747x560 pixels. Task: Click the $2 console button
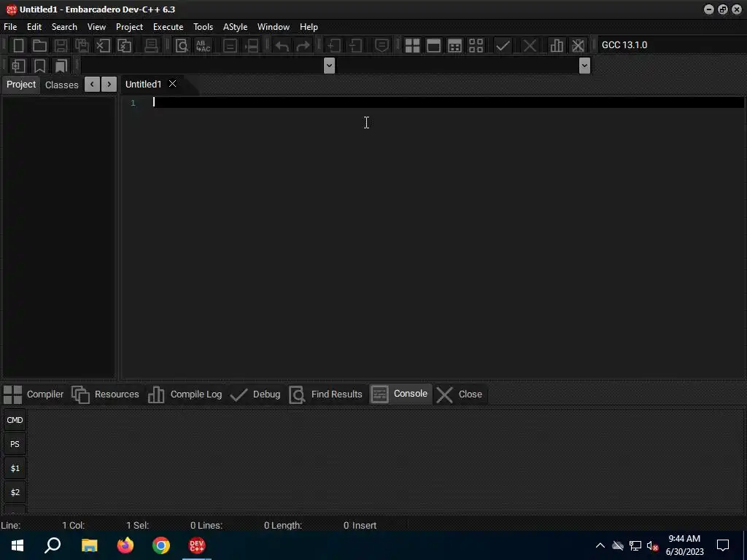point(15,492)
